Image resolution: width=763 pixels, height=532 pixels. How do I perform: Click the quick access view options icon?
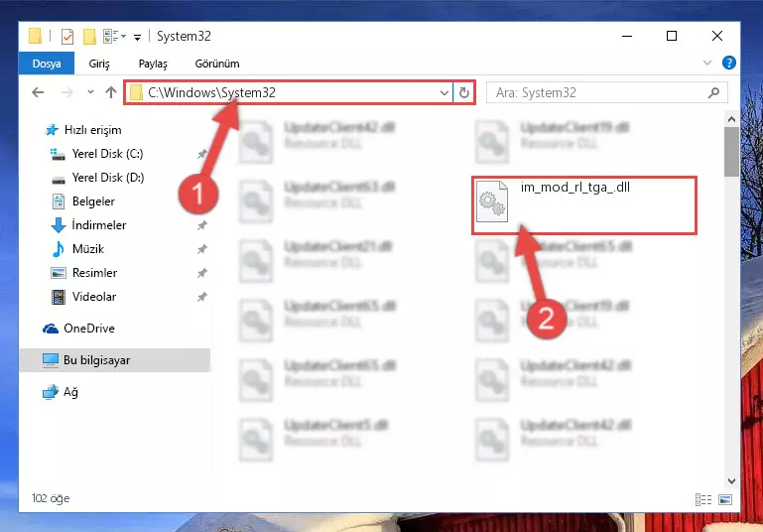(114, 37)
